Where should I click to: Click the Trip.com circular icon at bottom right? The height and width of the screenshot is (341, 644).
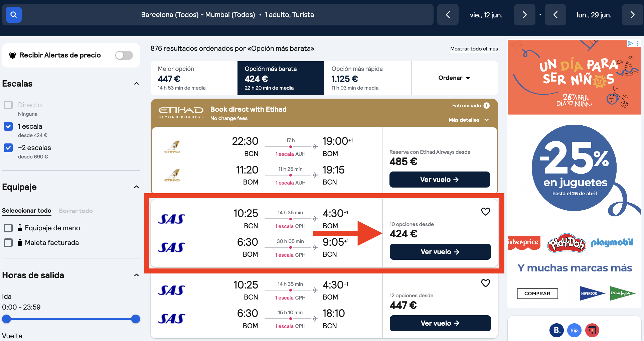coord(575,330)
